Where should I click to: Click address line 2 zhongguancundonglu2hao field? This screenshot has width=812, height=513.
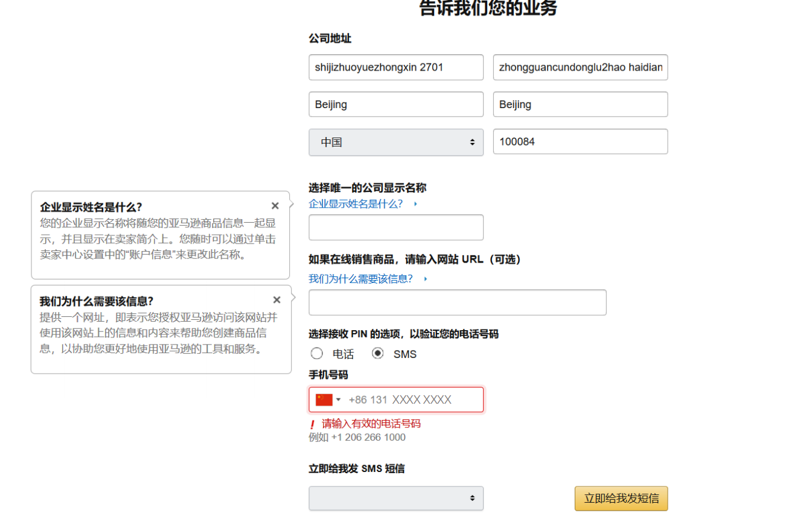coord(580,67)
